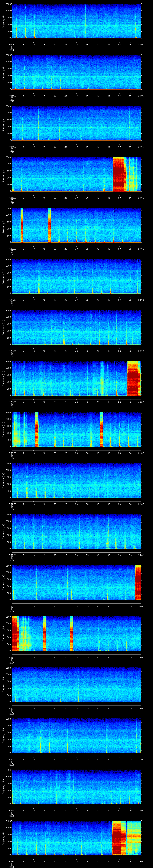Image resolution: width=153 pixels, height=868 pixels.
Task: Click the 7:28:00 start time label
Action: pyautogui.click(x=12, y=351)
